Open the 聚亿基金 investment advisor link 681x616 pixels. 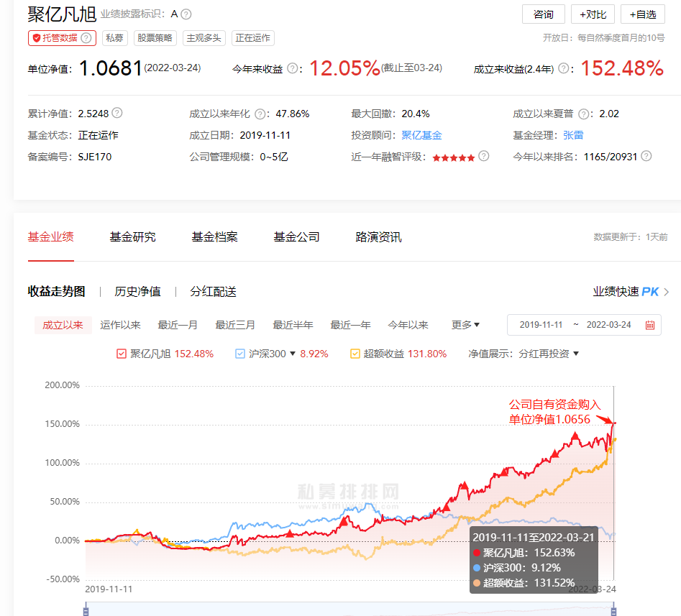(421, 135)
